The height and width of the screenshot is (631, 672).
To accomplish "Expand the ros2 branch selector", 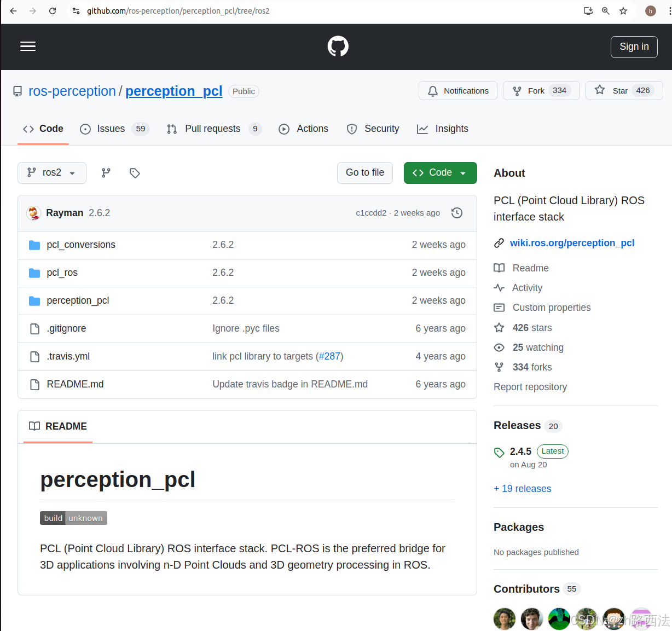I will coord(52,173).
